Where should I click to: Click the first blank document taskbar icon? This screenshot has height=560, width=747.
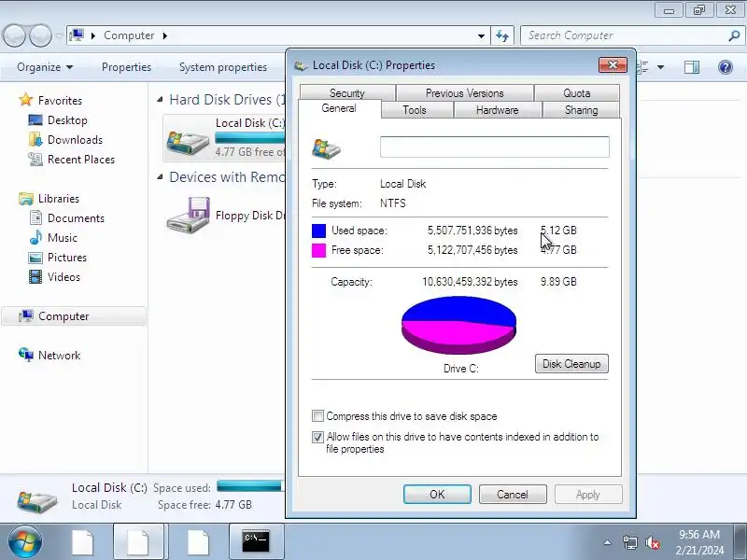tap(82, 542)
